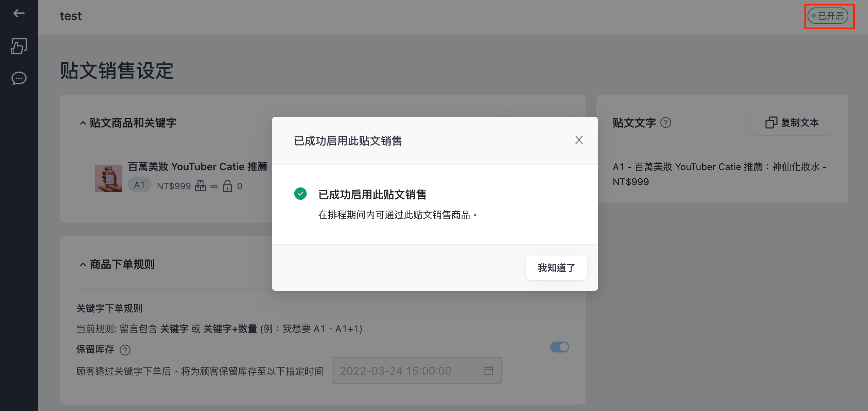The width and height of the screenshot is (868, 411).
Task: Open the calendar icon in the date field
Action: point(489,371)
